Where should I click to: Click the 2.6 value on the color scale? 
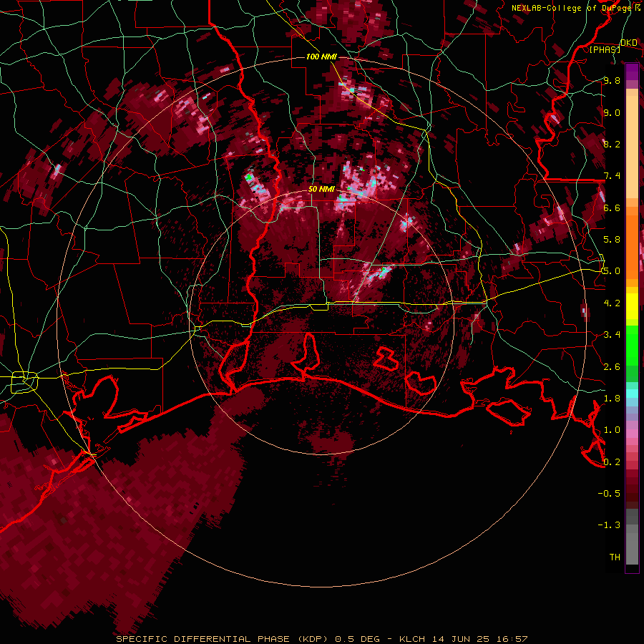click(612, 367)
